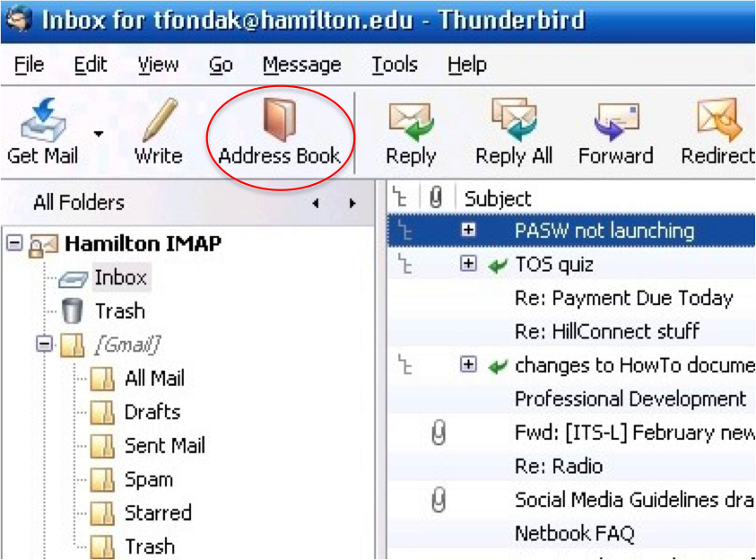This screenshot has width=756, height=560.
Task: Click the thread column header icon
Action: coord(401,197)
